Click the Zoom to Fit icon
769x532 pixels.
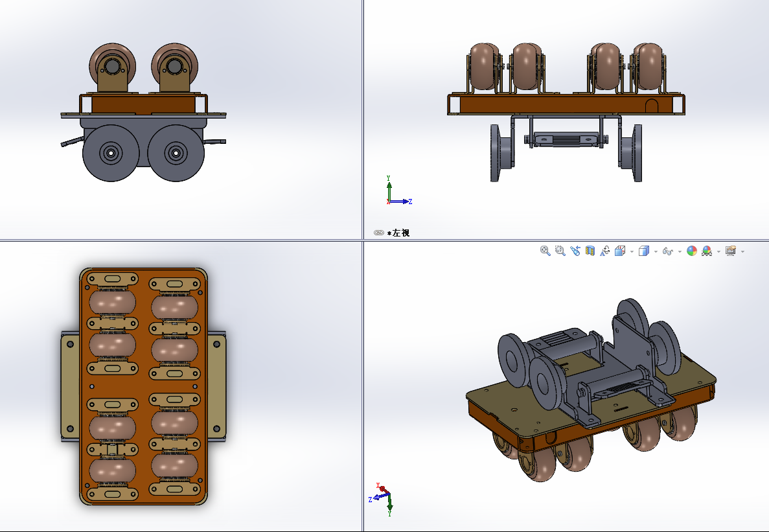[x=545, y=251]
